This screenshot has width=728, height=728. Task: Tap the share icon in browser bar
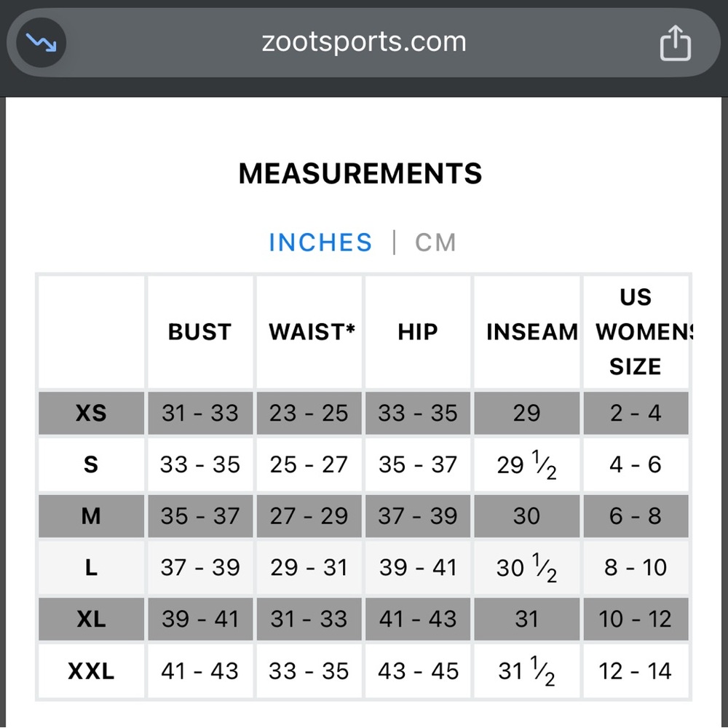click(674, 43)
